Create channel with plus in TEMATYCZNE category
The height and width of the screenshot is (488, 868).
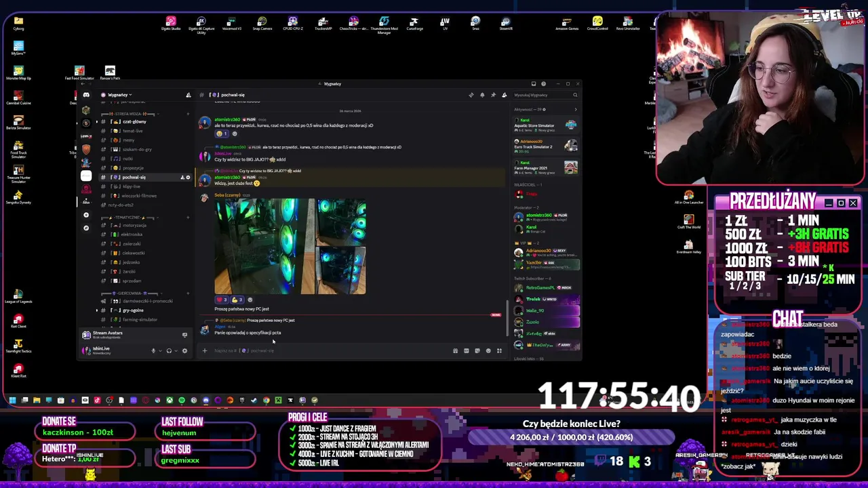[188, 218]
